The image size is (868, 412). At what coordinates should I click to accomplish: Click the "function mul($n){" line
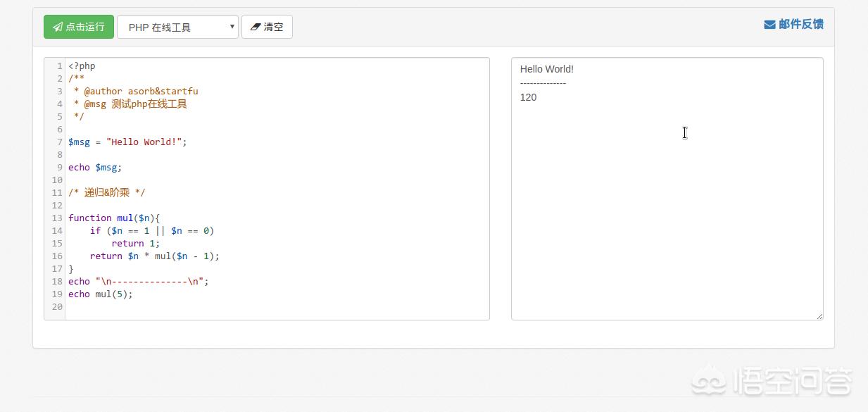(x=114, y=218)
